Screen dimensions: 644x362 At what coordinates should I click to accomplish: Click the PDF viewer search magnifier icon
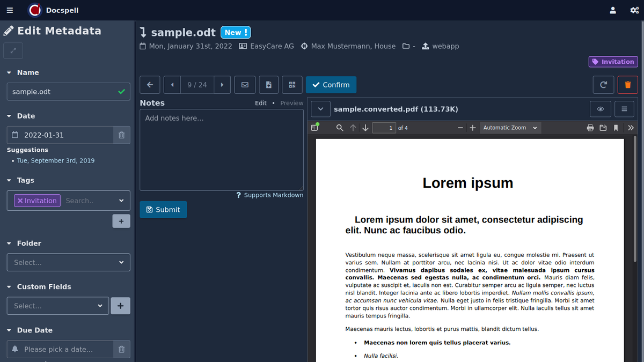click(x=340, y=128)
